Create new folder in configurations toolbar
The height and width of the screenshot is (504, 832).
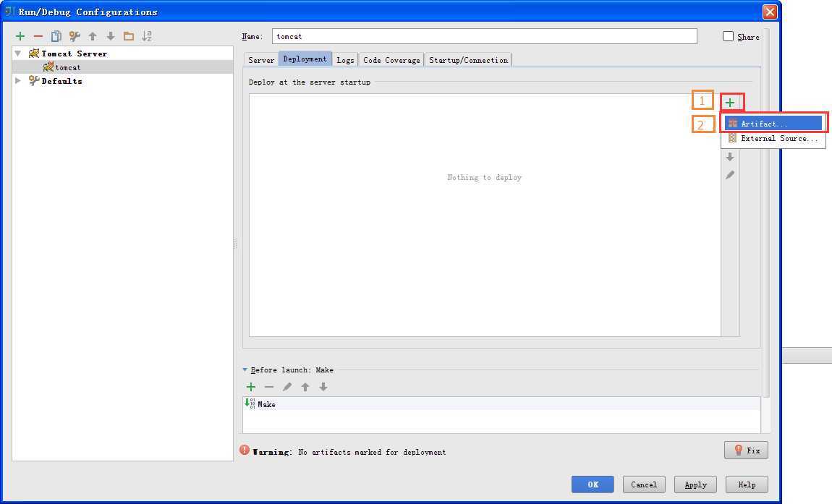coord(128,36)
